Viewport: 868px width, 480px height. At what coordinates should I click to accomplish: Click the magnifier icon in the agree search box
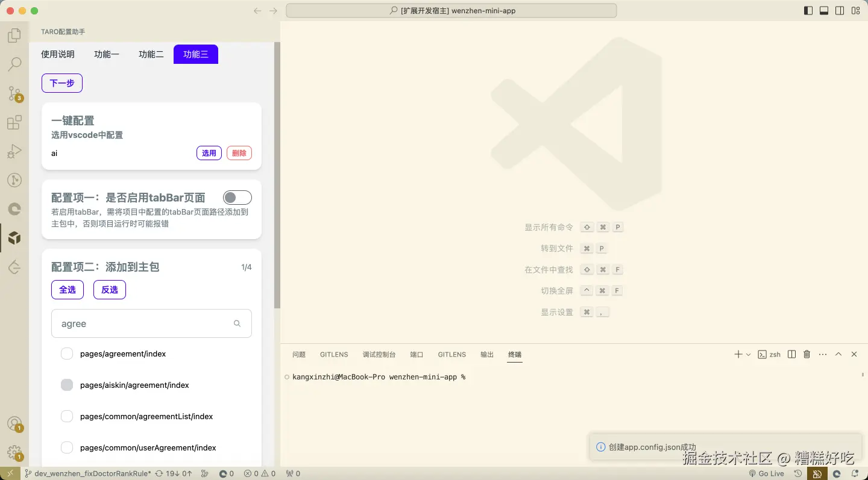(237, 323)
